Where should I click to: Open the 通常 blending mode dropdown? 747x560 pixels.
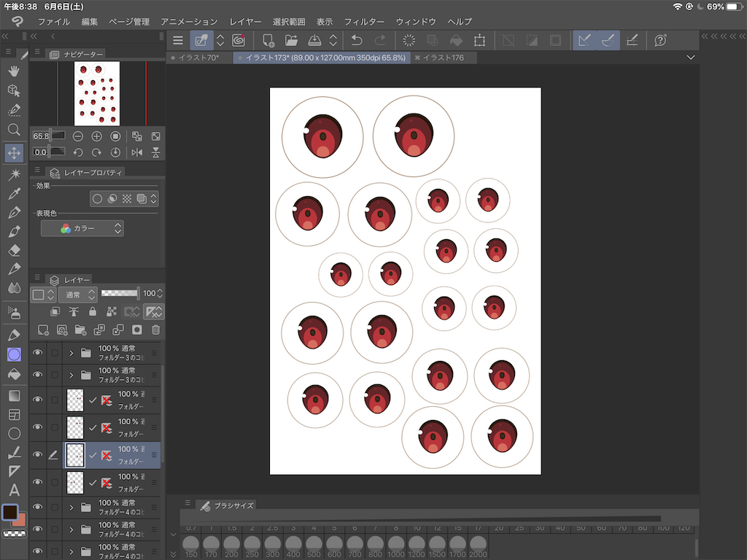pyautogui.click(x=78, y=295)
